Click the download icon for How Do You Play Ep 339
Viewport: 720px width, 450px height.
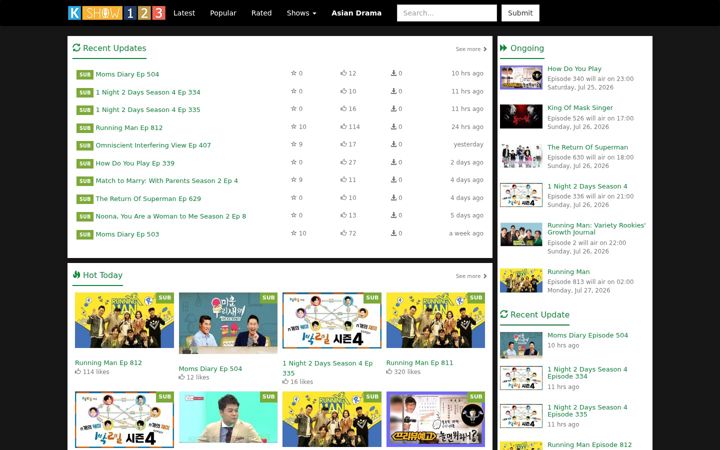(x=394, y=162)
